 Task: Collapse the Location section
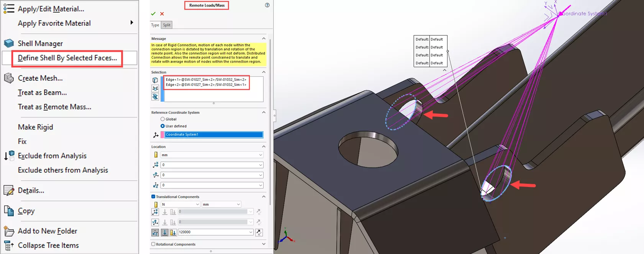tap(264, 146)
